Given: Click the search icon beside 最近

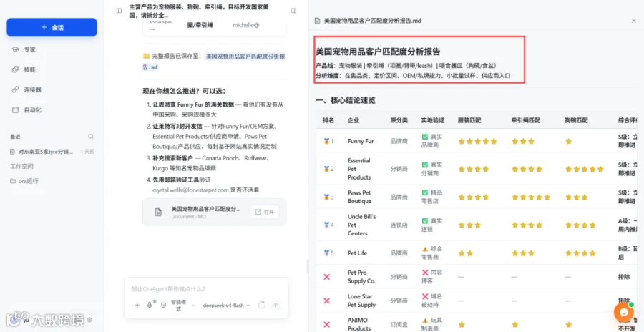Looking at the screenshot, I should 91,137.
